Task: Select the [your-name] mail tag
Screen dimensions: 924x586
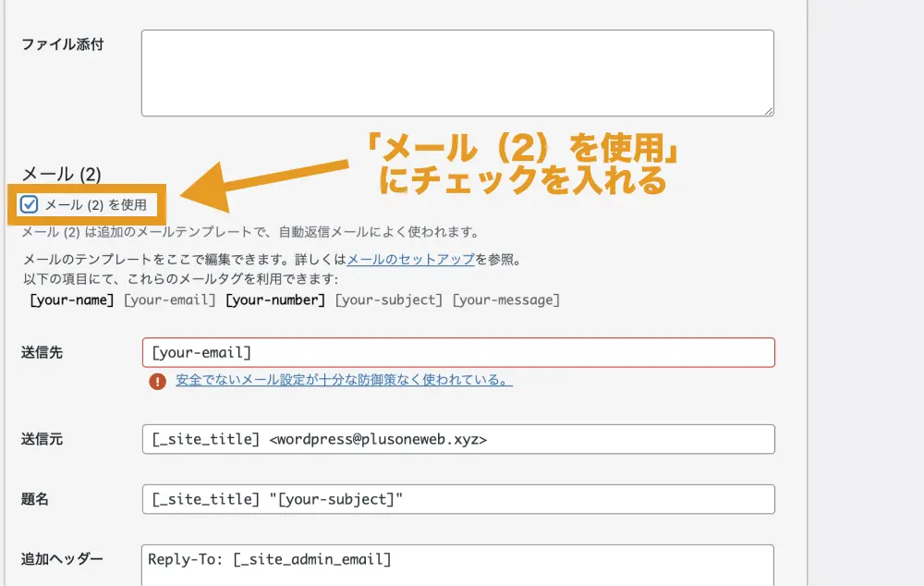Action: pos(72,300)
